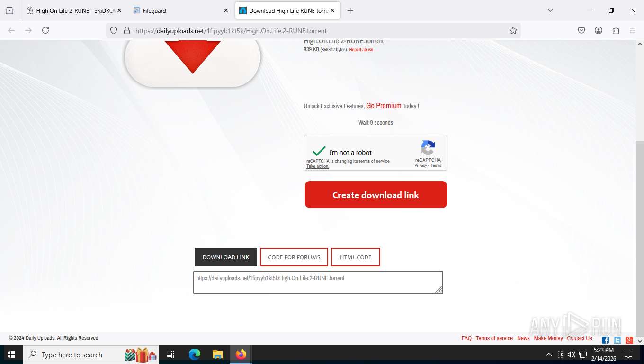Open FAQ footer link
Image resolution: width=644 pixels, height=364 pixels.
(466, 338)
